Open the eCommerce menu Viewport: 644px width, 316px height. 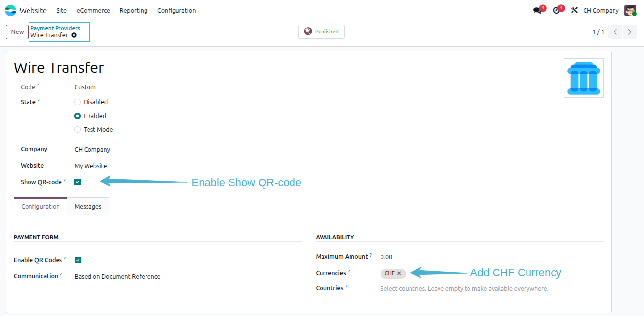coord(93,10)
